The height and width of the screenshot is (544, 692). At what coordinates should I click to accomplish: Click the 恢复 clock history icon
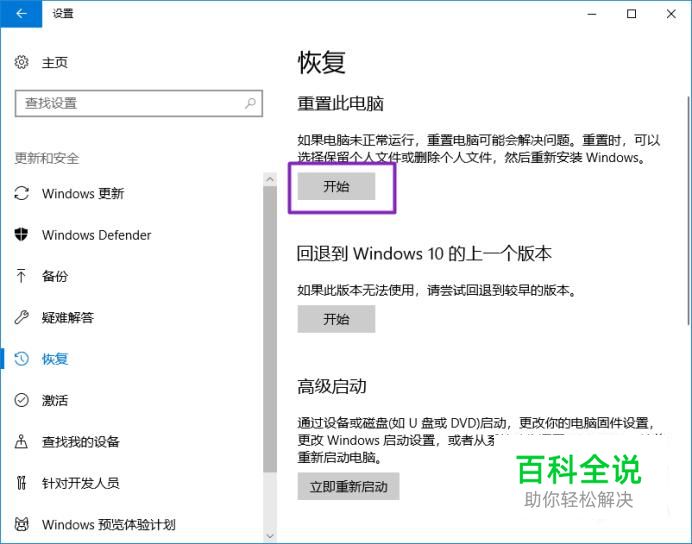pos(21,359)
